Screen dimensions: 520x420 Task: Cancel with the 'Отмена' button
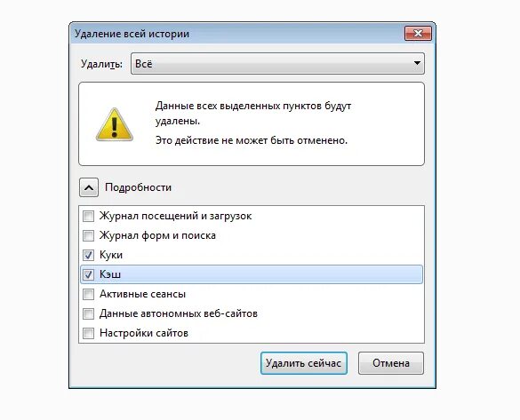pos(391,363)
